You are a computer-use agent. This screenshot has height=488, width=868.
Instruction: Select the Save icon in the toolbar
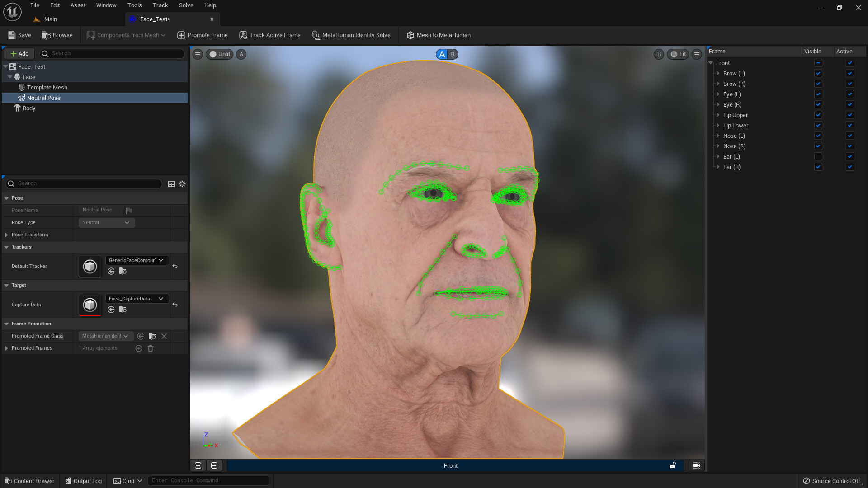11,35
